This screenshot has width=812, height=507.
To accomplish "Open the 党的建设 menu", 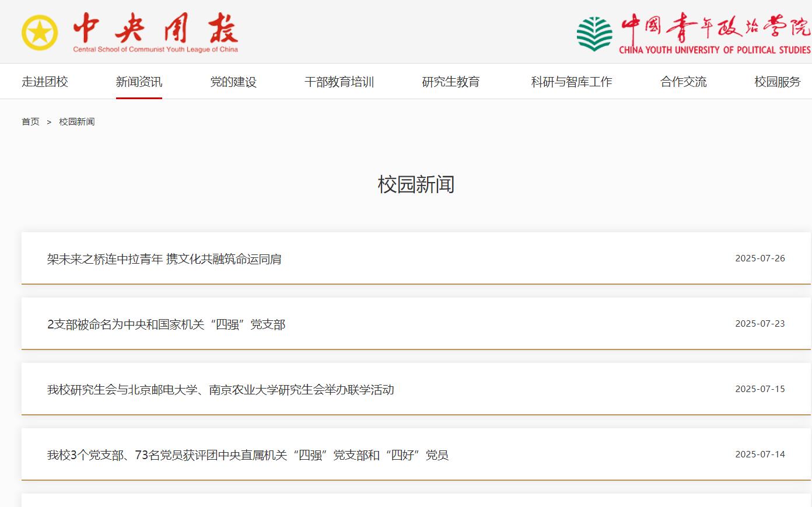I will click(x=233, y=82).
